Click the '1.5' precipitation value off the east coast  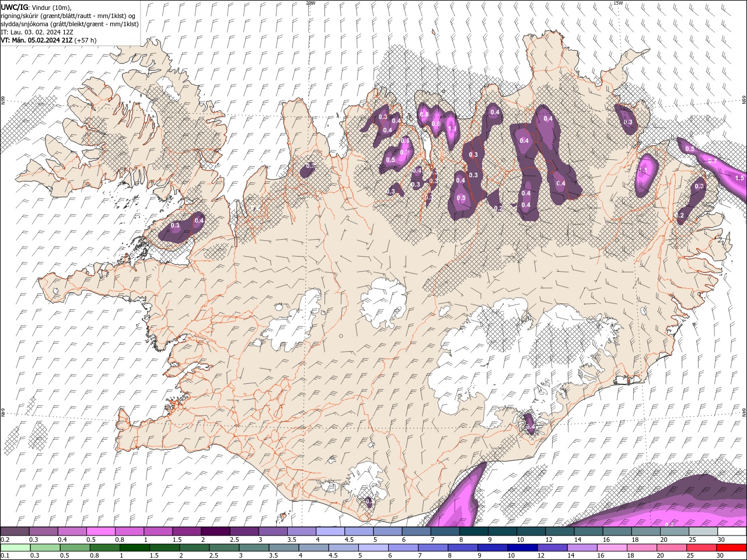739,178
